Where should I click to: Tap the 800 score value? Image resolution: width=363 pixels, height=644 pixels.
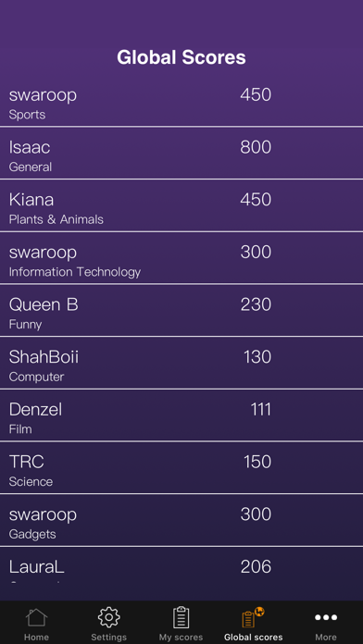256,147
